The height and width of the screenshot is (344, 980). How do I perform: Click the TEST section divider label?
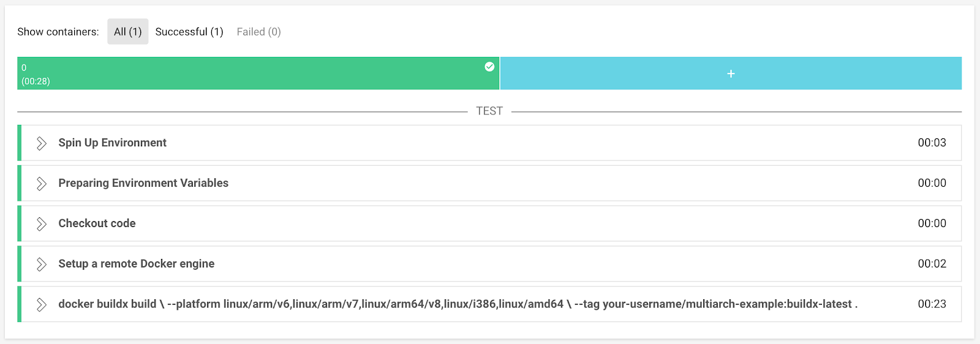[x=489, y=111]
